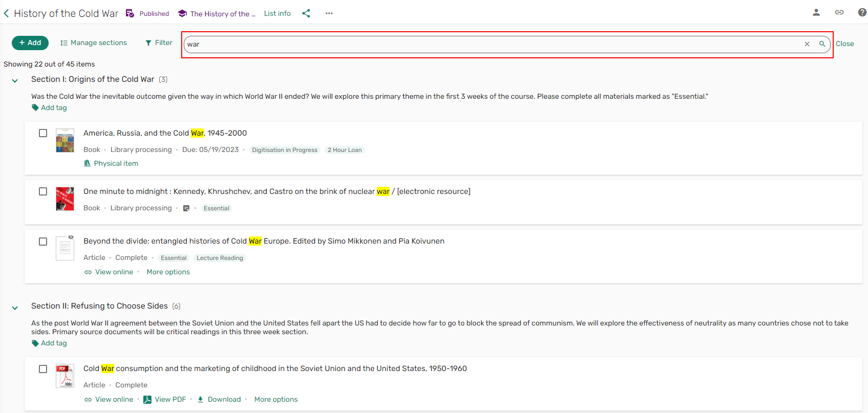The width and height of the screenshot is (868, 413).
Task: Check the Cold War consumption article checkbox
Action: pos(43,369)
